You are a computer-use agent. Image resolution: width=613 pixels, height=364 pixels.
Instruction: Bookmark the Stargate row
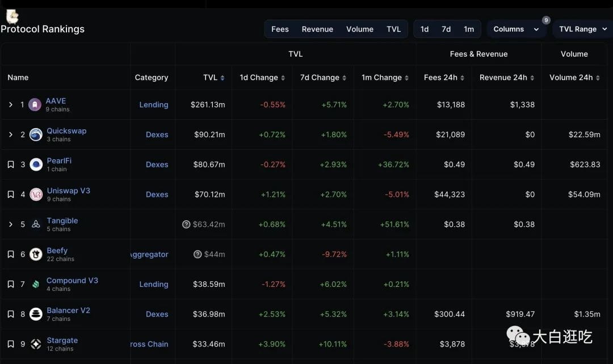click(x=11, y=344)
